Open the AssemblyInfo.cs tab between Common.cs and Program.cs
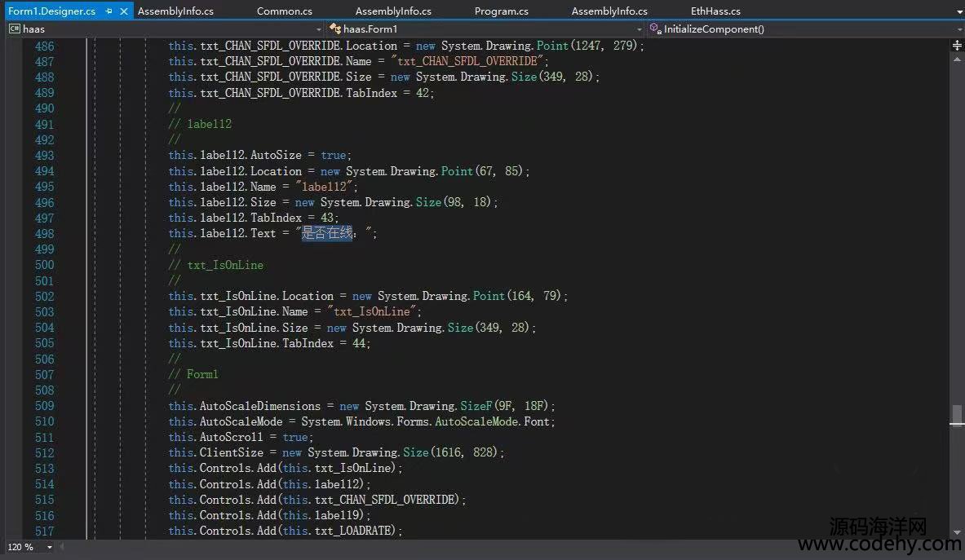965x560 pixels. [x=393, y=11]
